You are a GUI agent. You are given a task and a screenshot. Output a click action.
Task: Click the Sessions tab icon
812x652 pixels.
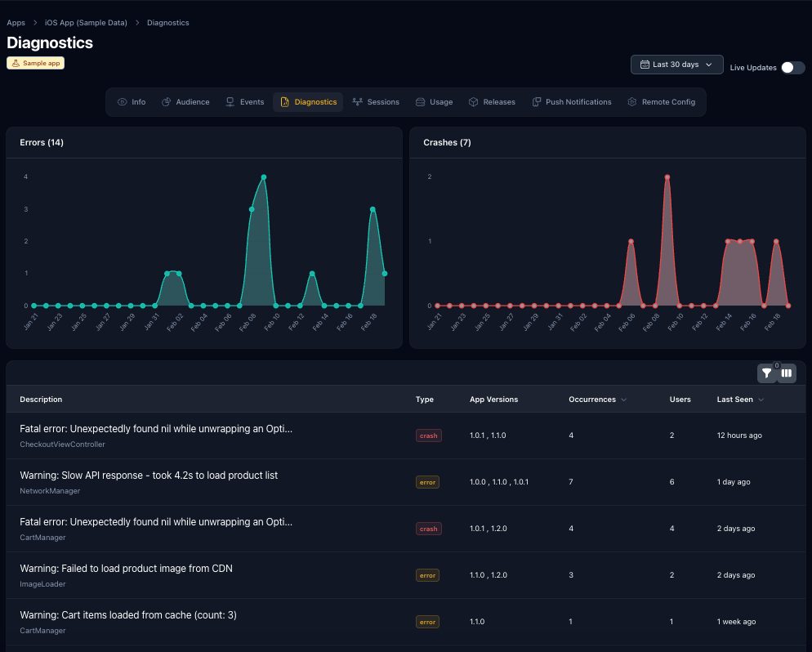357,102
